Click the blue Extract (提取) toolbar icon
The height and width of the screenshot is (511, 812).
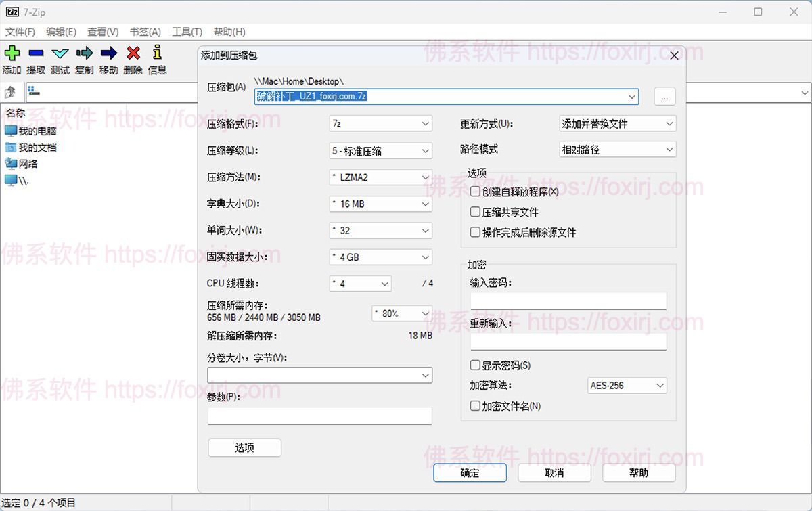[37, 53]
